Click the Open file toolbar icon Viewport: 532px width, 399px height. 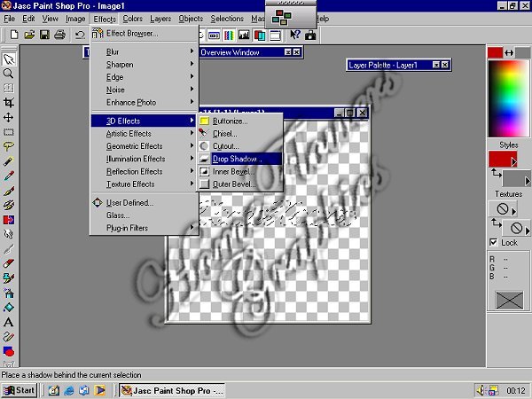29,35
